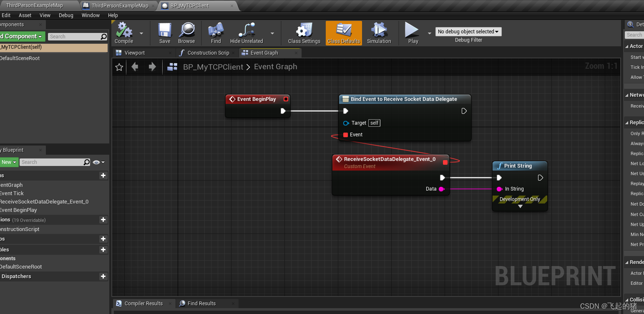This screenshot has width=644, height=314.
Task: Open the green New dropdown in My Blueprint
Action: [9, 162]
